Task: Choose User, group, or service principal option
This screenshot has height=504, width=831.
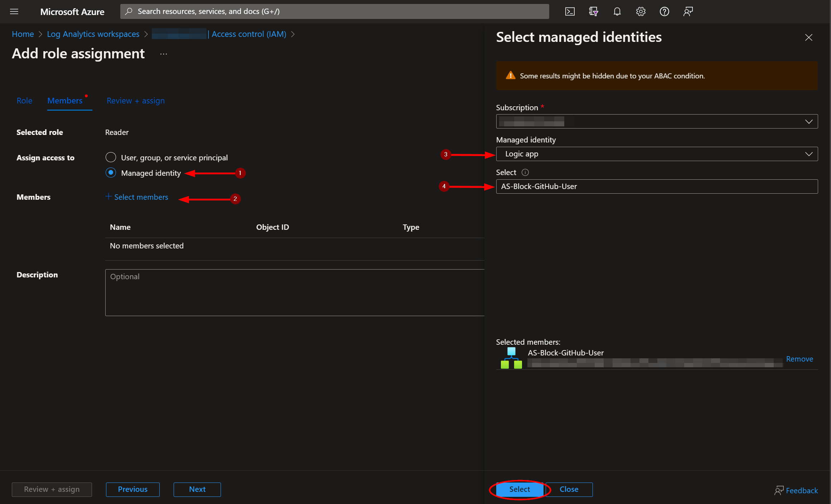Action: [111, 157]
